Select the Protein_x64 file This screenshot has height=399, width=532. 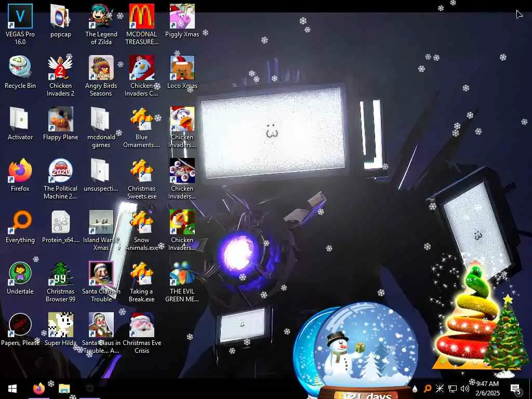click(60, 227)
